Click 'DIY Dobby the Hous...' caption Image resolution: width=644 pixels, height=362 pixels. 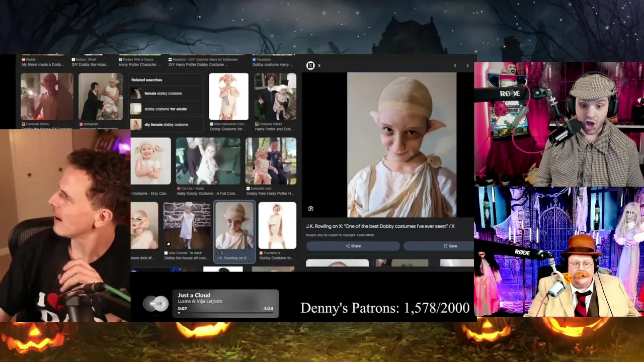pyautogui.click(x=90, y=64)
